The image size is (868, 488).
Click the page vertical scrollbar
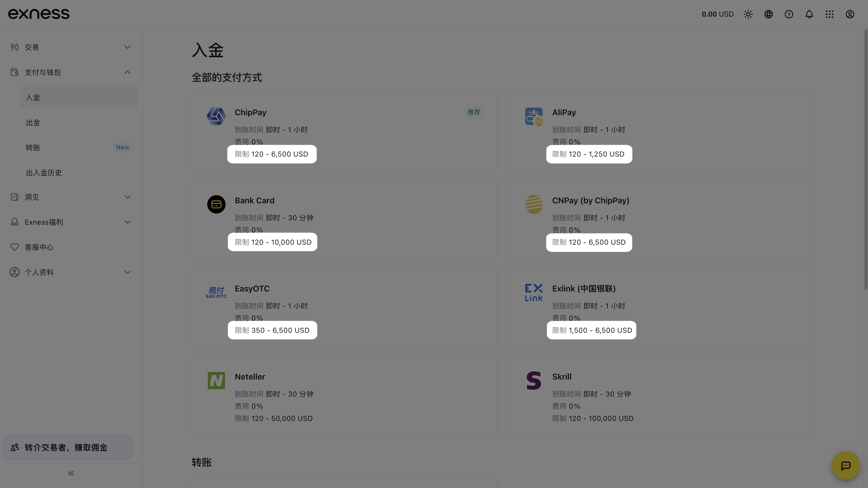click(x=866, y=159)
